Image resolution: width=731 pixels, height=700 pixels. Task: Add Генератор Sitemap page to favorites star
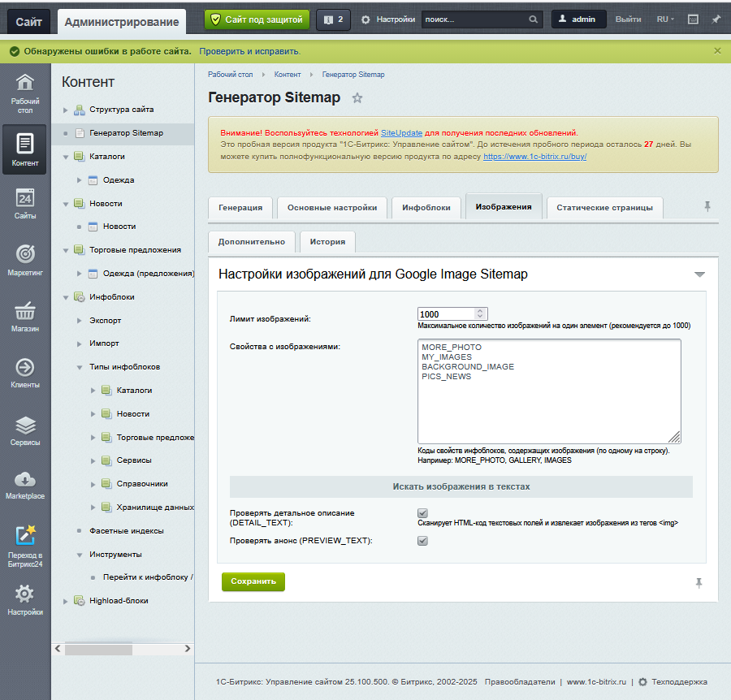tap(357, 98)
